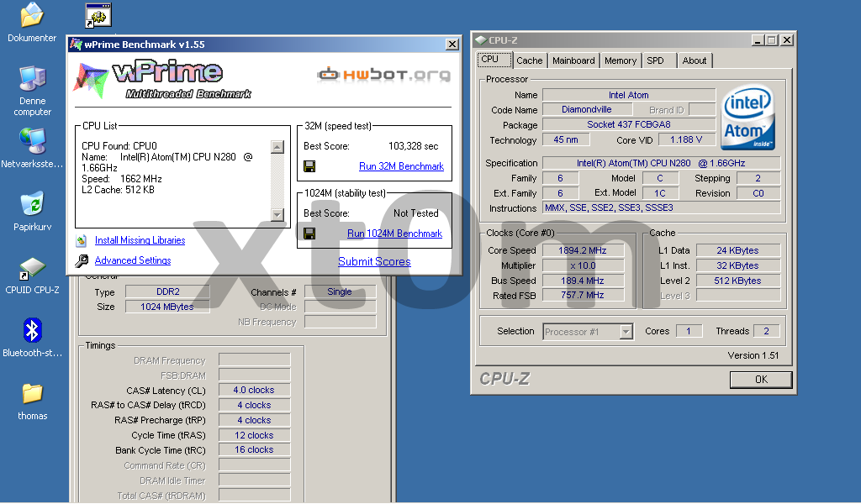The height and width of the screenshot is (504, 861).
Task: Click the wrench icon beside Advanced Settings
Action: (x=82, y=260)
